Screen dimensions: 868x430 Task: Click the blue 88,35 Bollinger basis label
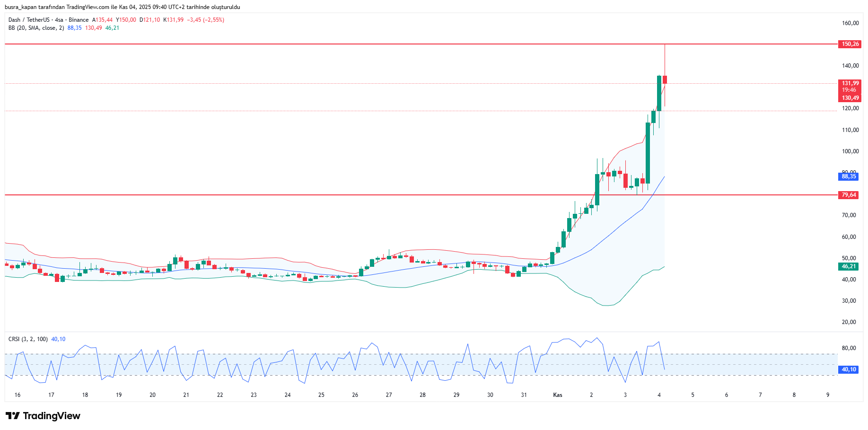click(x=849, y=176)
